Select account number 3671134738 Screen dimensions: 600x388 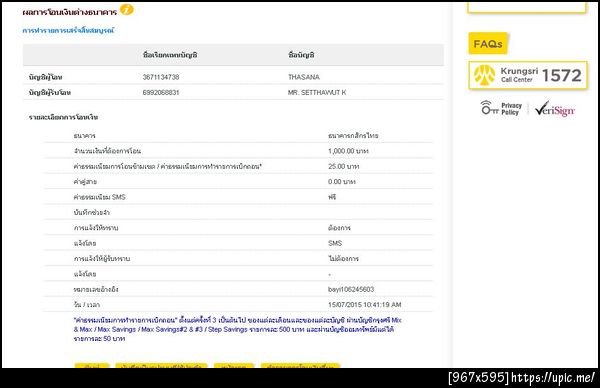(161, 77)
